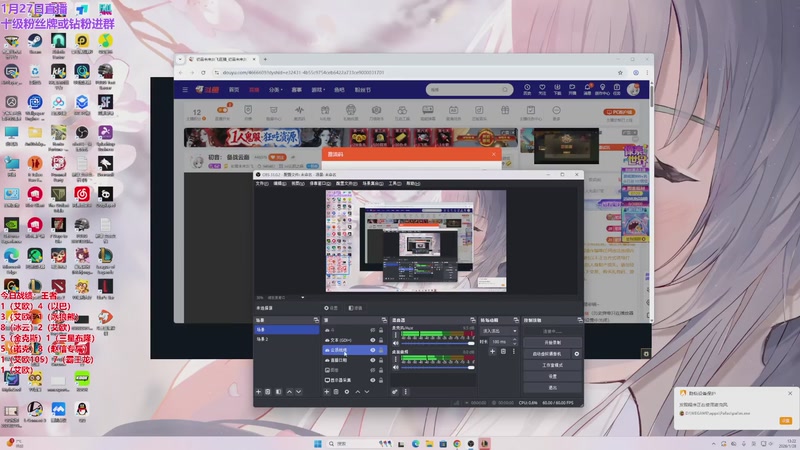Viewport: 800px width, 450px height.
Task: Open Douyu messages bell icon
Action: [587, 89]
